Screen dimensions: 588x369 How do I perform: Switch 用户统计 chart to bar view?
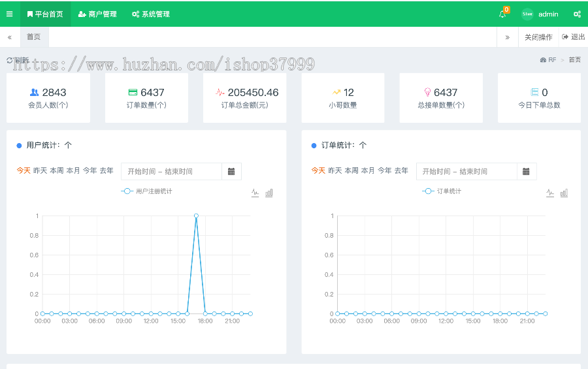click(x=269, y=193)
